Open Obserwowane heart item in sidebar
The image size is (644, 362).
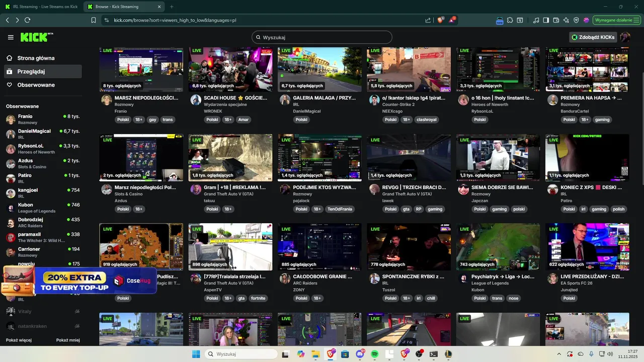(43, 85)
